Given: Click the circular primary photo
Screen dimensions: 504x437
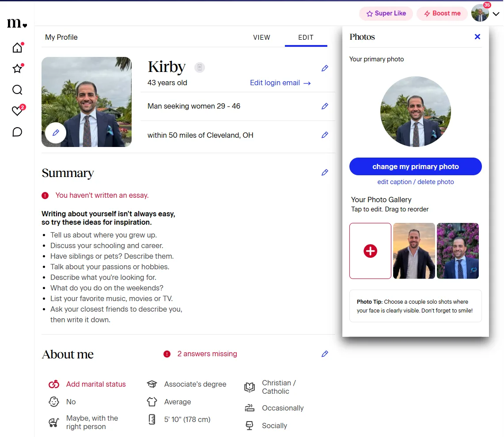Looking at the screenshot, I should (415, 112).
